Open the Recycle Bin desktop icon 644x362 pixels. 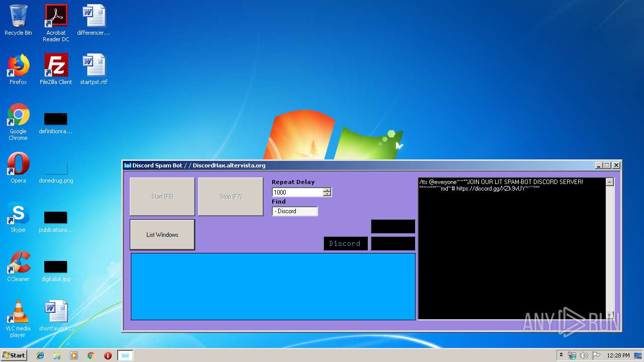pos(18,21)
